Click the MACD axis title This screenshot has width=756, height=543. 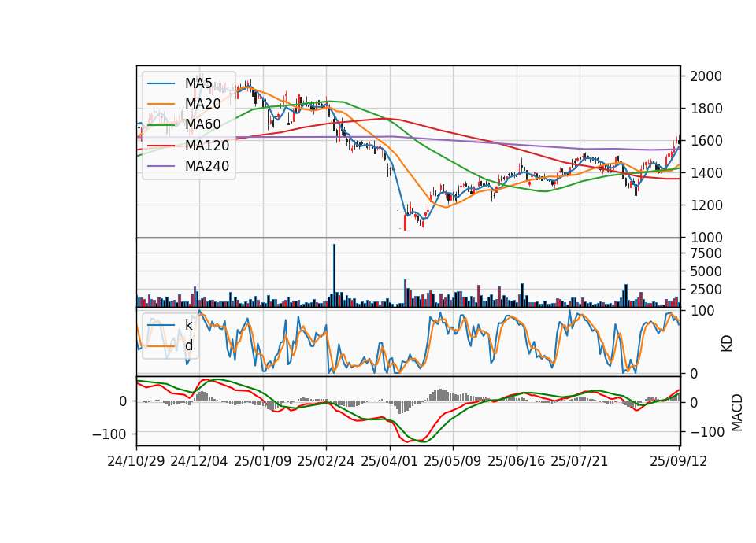736,412
